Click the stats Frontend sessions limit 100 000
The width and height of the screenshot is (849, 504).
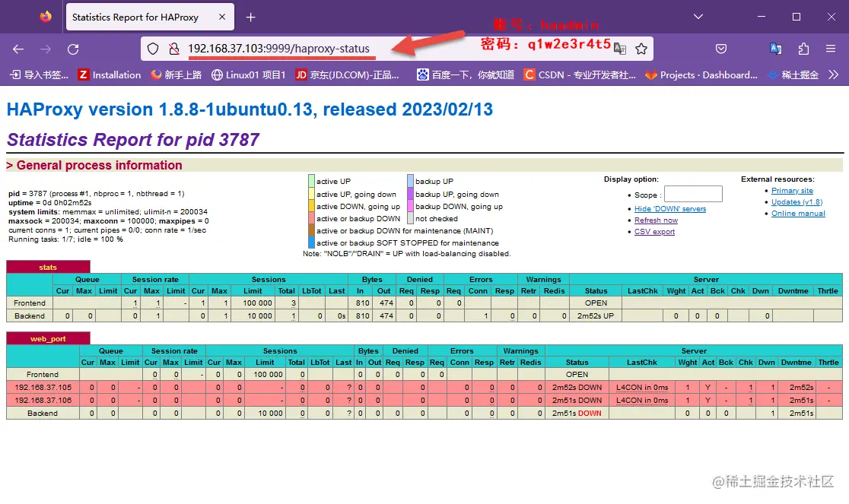(257, 303)
